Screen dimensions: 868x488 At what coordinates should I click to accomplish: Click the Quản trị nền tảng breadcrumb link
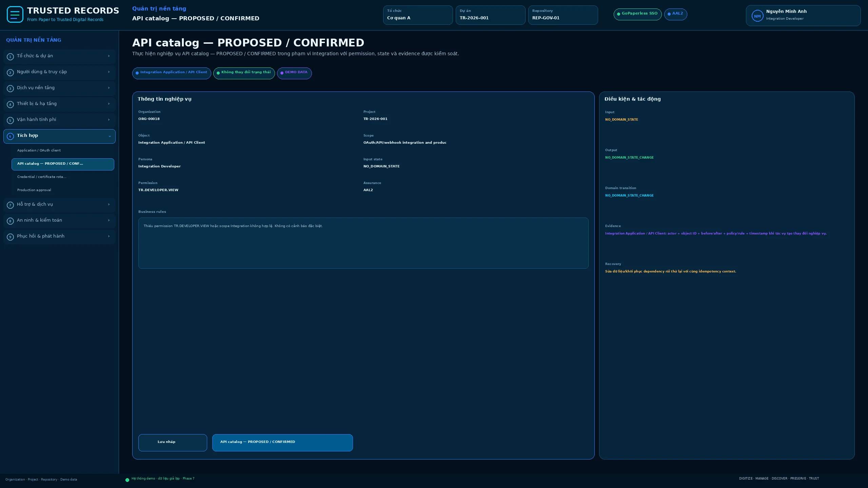point(159,9)
